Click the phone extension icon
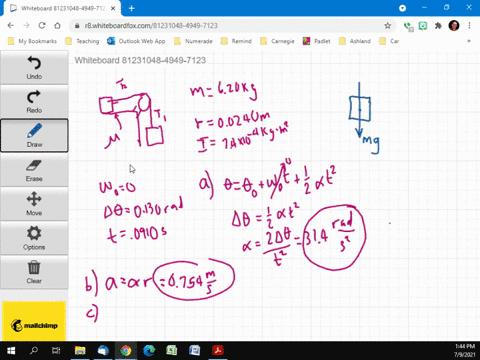This screenshot has width=480, height=360. (408, 26)
